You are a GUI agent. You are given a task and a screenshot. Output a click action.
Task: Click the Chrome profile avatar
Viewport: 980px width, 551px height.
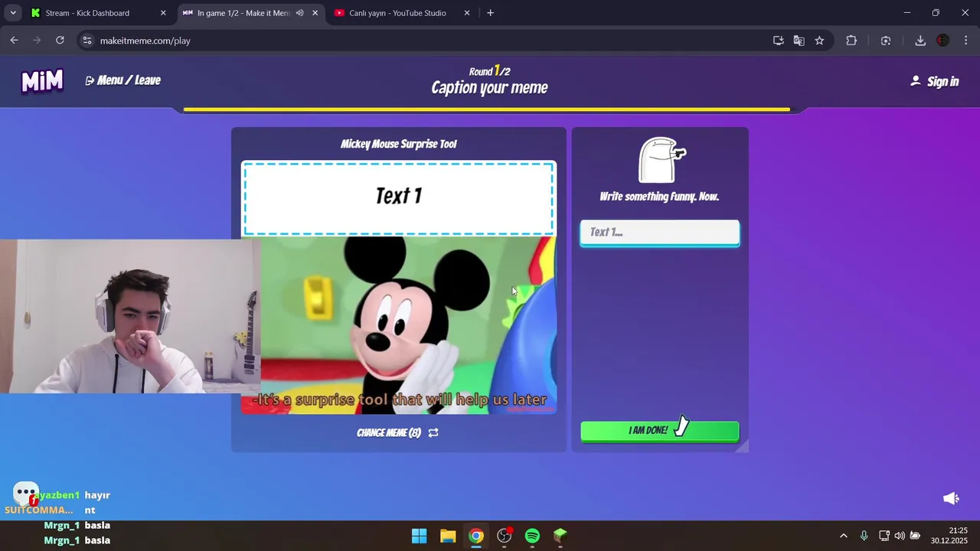[943, 41]
